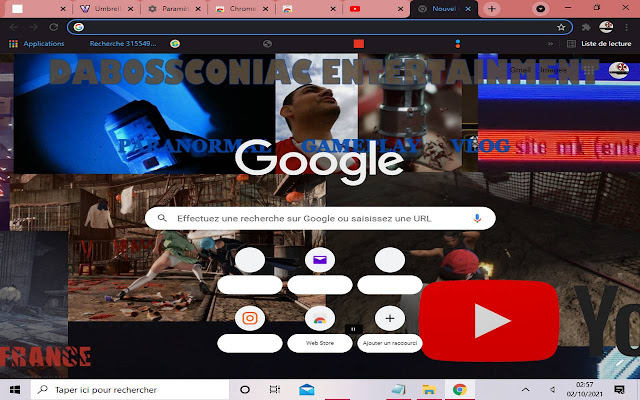Image resolution: width=640 pixels, height=400 pixels.
Task: Open Task View in taskbar
Action: point(275,390)
